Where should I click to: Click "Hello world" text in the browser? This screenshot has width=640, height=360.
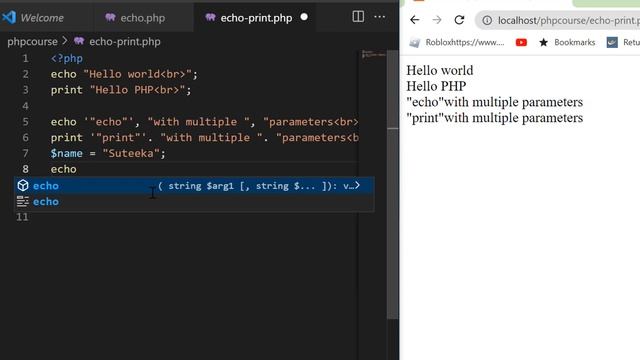[440, 70]
